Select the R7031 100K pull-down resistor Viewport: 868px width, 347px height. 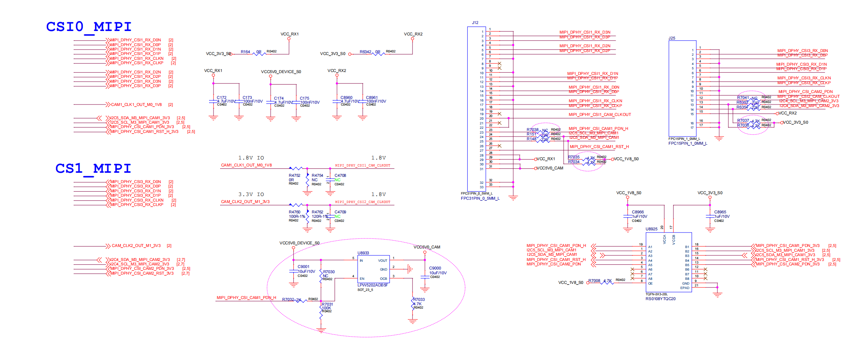(x=321, y=309)
